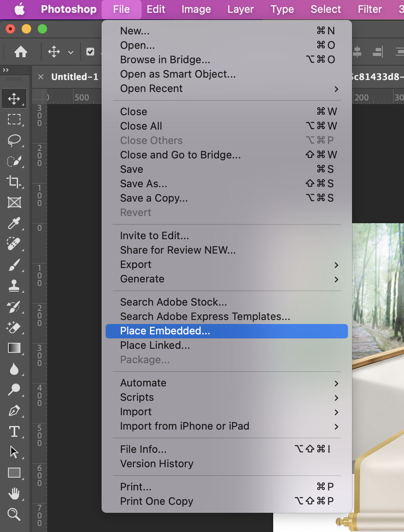Select the Gradient tool
The image size is (404, 532).
click(x=14, y=348)
